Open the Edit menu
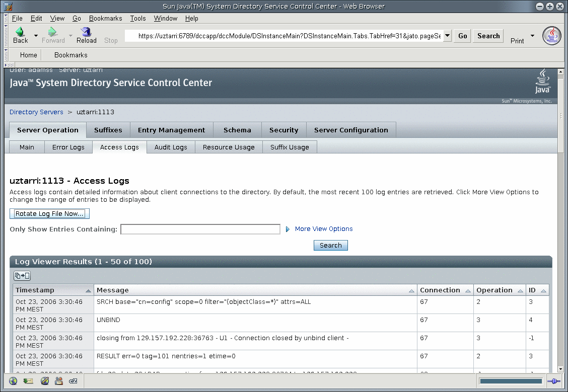568x392 pixels. click(36, 19)
